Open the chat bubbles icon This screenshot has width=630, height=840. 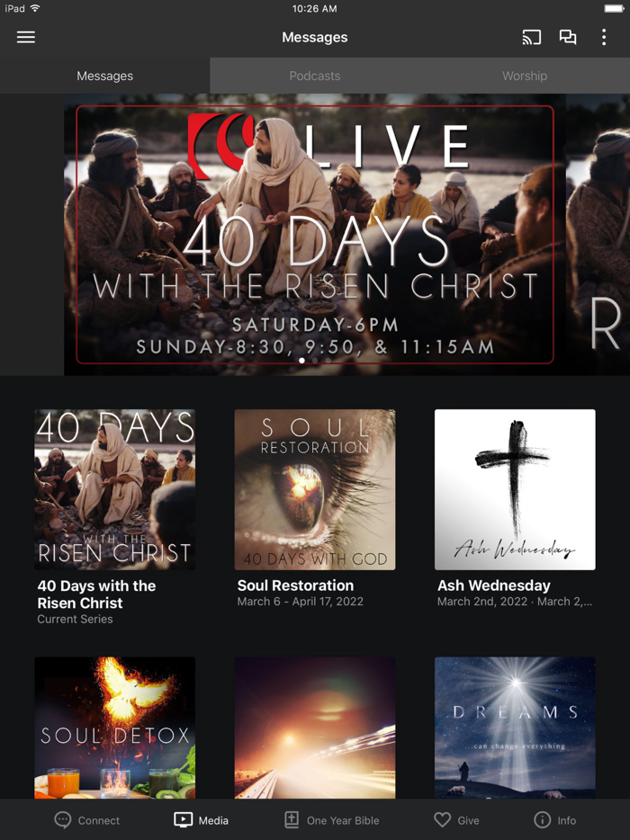pyautogui.click(x=568, y=37)
